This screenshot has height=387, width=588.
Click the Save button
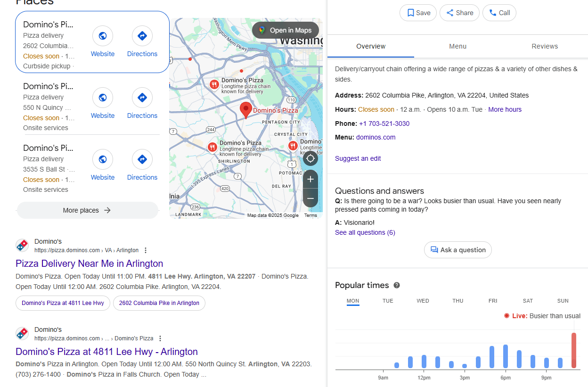[418, 13]
